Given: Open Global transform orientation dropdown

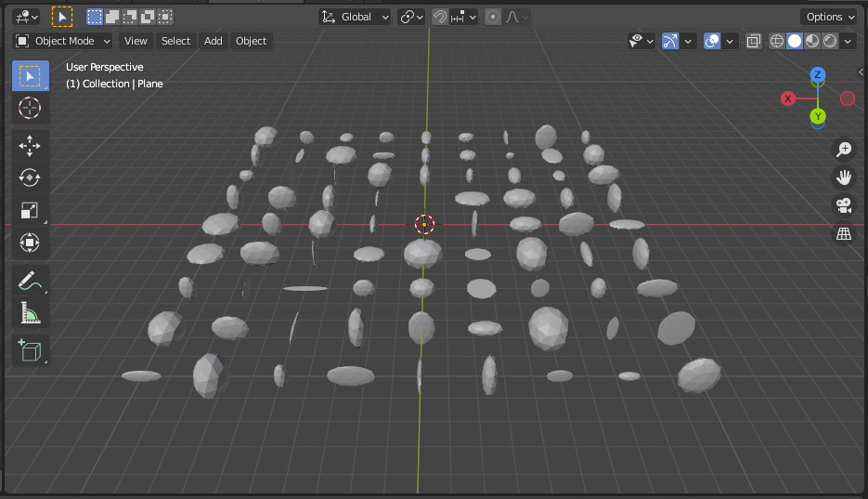Looking at the screenshot, I should [355, 17].
